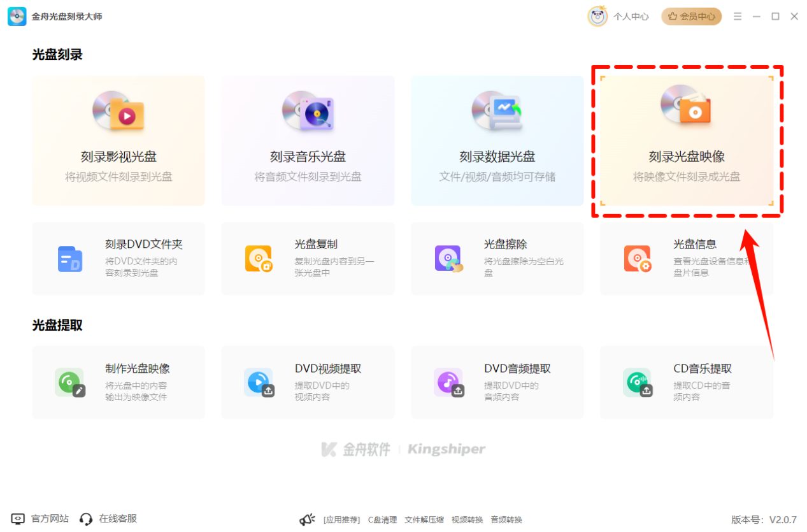Select the 刻录数据光盘 card title
The height and width of the screenshot is (532, 807).
(497, 157)
